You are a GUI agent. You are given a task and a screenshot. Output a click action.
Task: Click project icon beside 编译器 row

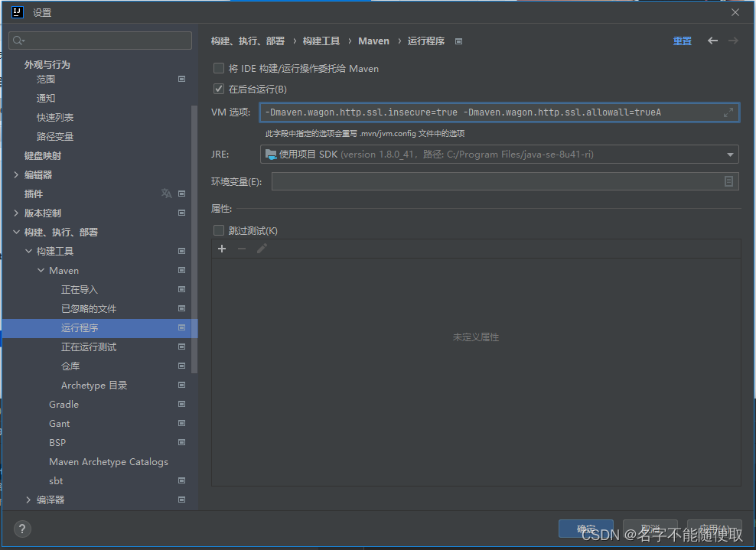coord(182,500)
